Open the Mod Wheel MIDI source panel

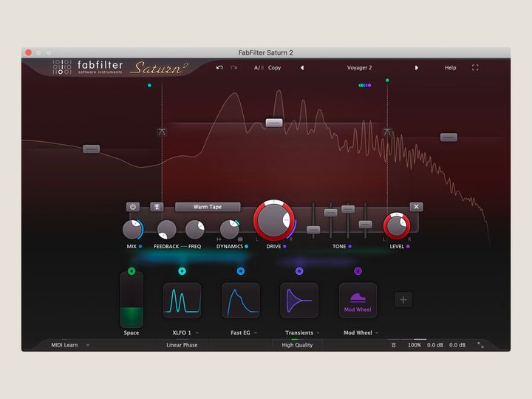pyautogui.click(x=358, y=300)
